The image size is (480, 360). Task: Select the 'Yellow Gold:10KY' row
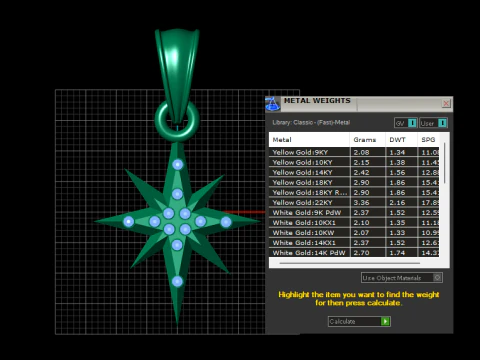pos(354,162)
